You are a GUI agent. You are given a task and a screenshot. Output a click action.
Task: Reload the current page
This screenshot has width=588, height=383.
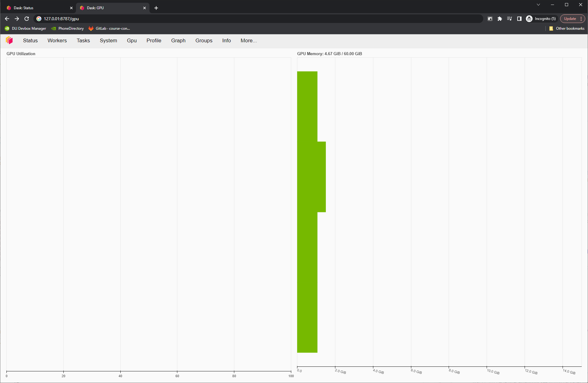[27, 19]
